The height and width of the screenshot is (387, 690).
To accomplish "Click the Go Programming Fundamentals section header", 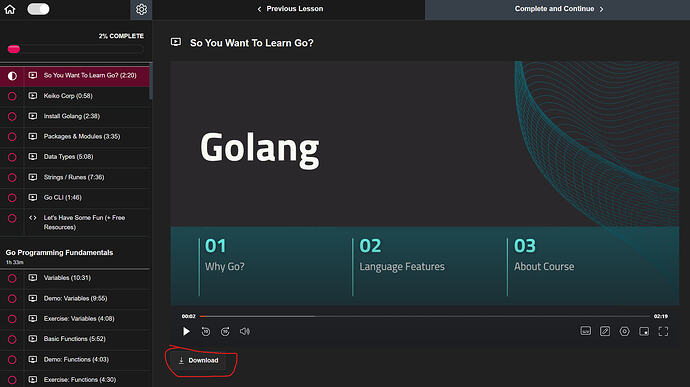I will pos(59,252).
